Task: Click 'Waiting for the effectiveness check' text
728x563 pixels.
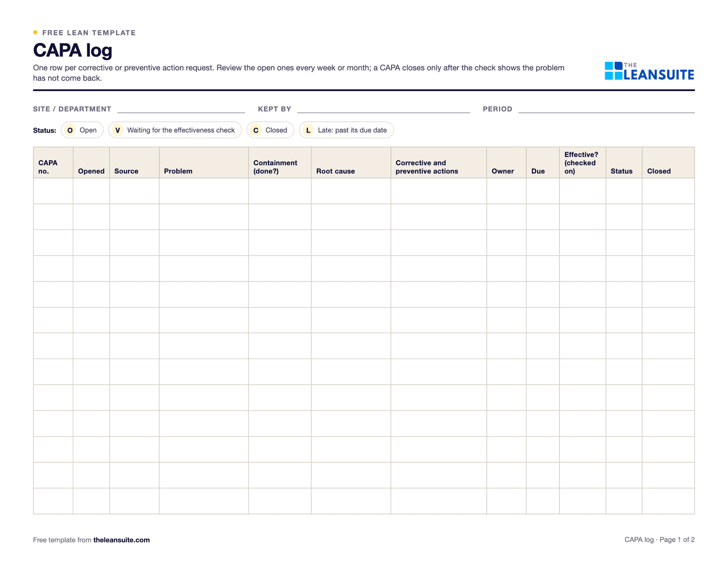Action: (x=181, y=130)
